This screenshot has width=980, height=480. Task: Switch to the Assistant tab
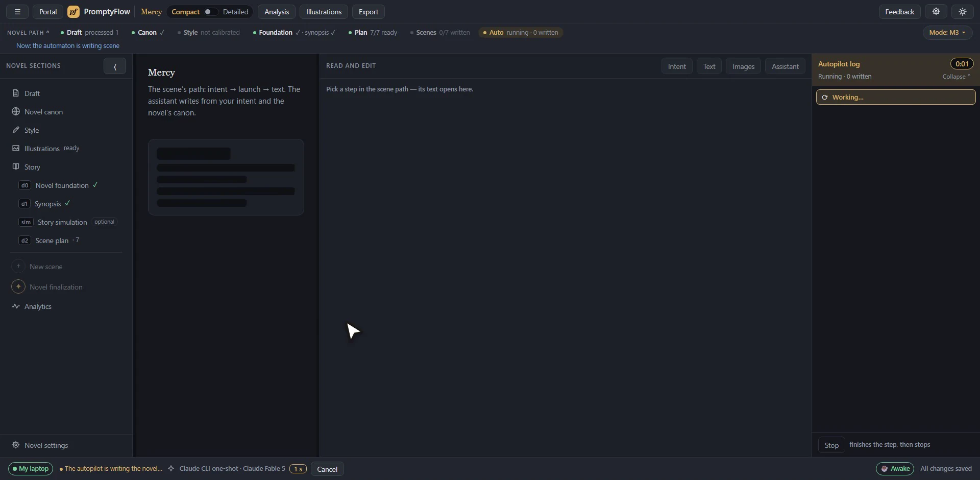tap(785, 66)
